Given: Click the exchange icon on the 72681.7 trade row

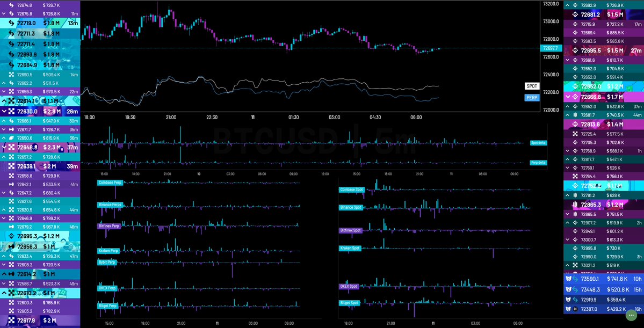Looking at the screenshot, I should [575, 115].
